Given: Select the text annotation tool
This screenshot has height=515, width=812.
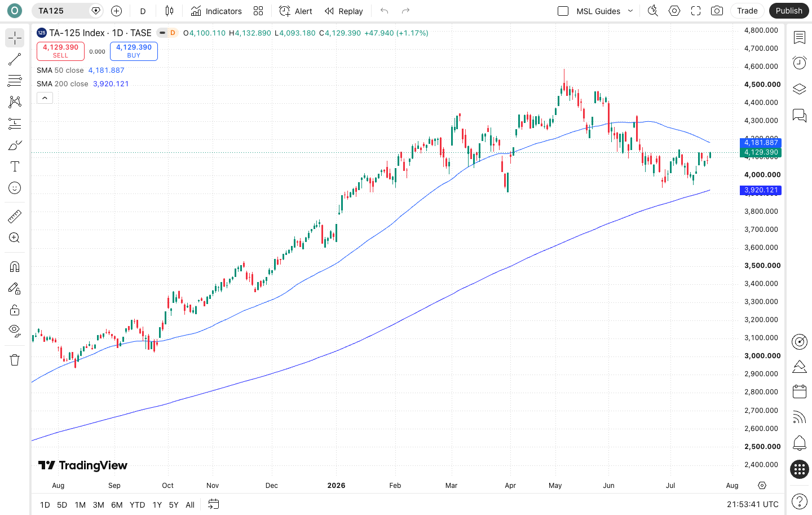Looking at the screenshot, I should [15, 166].
